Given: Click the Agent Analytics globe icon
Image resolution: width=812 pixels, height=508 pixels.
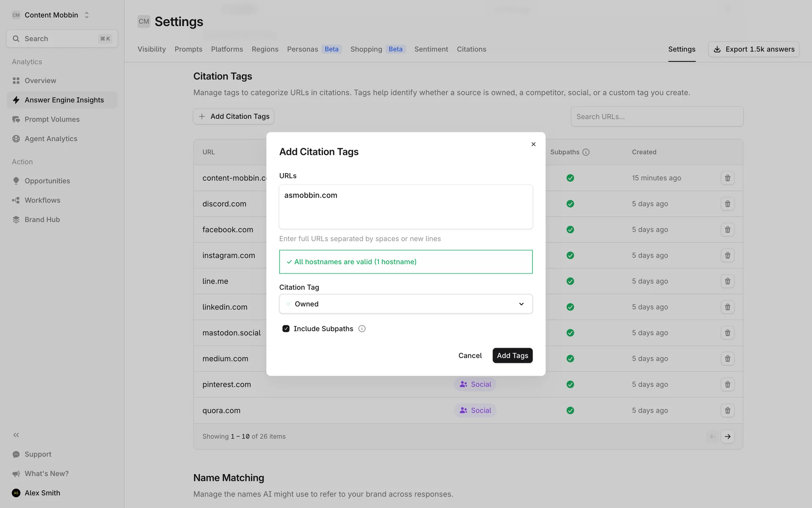Looking at the screenshot, I should (x=16, y=139).
